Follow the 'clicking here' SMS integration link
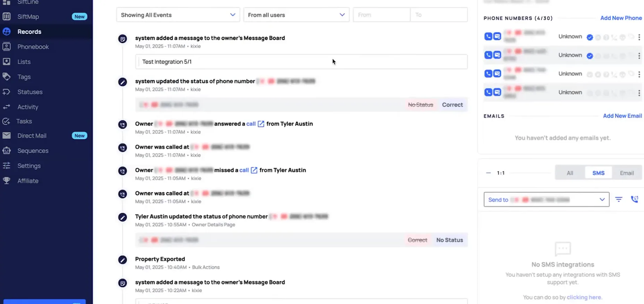 coord(584,297)
